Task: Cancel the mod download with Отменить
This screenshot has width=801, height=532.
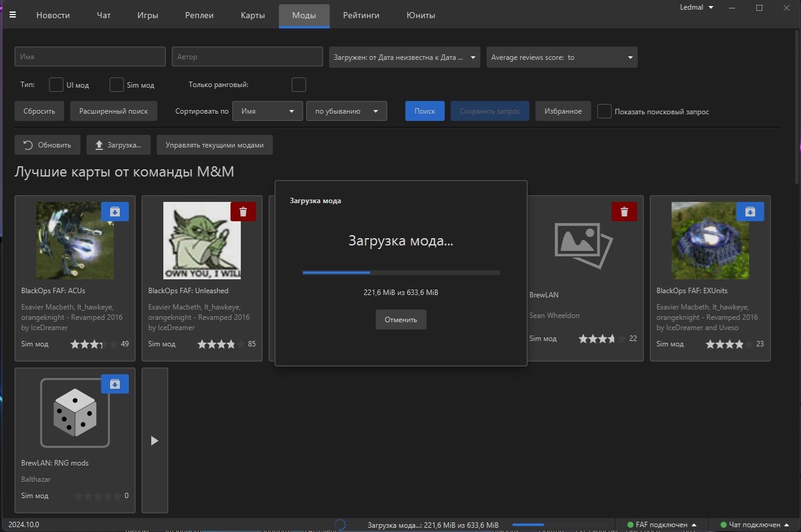Action: point(401,320)
